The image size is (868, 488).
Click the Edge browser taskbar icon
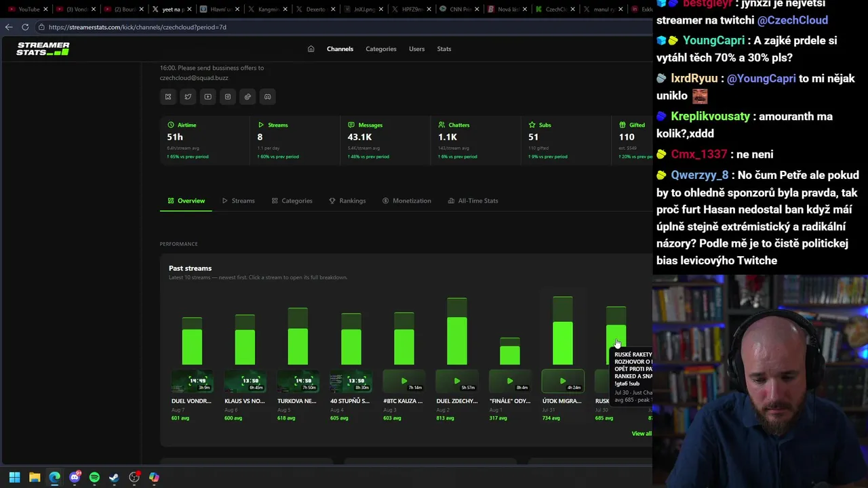pyautogui.click(x=54, y=477)
